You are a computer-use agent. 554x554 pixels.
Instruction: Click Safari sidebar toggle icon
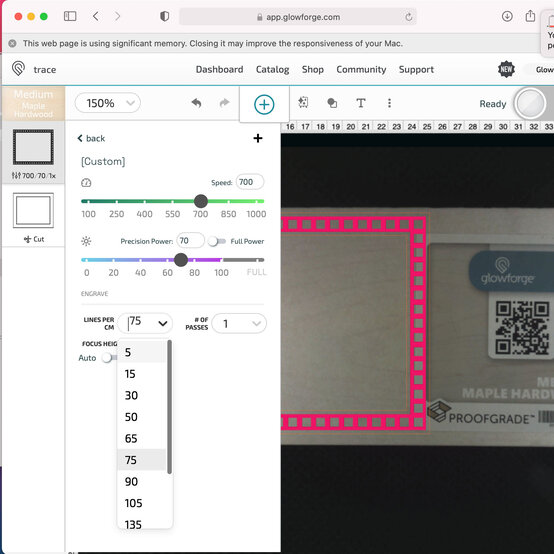pyautogui.click(x=70, y=16)
